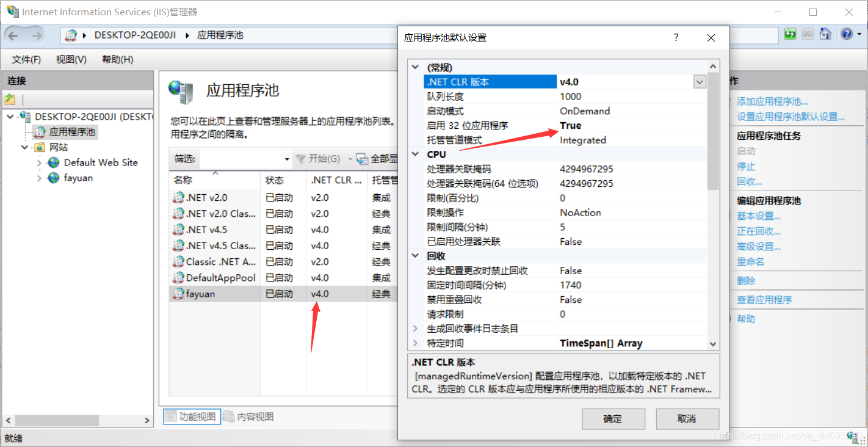The width and height of the screenshot is (868, 447).
Task: Expand the 生成回收事件日志条目 property
Action: tap(416, 329)
